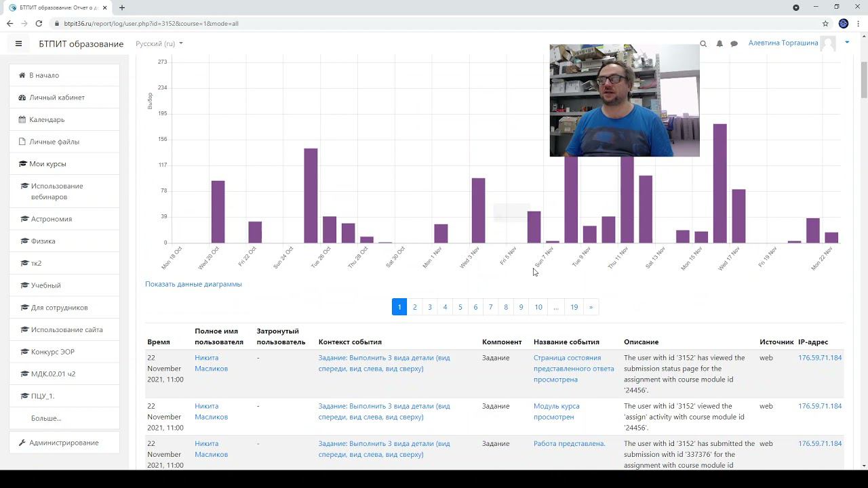Bookmark page with the star icon
The width and height of the screenshot is (868, 488).
tap(825, 23)
